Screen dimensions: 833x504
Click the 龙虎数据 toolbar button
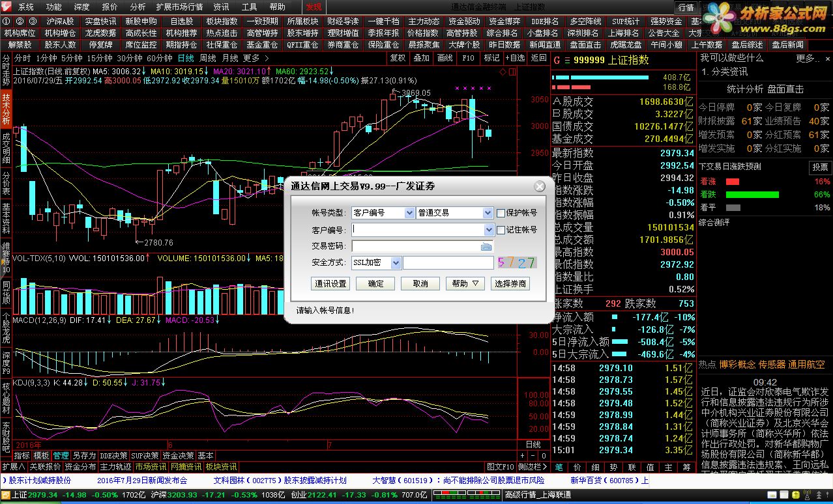(101, 33)
